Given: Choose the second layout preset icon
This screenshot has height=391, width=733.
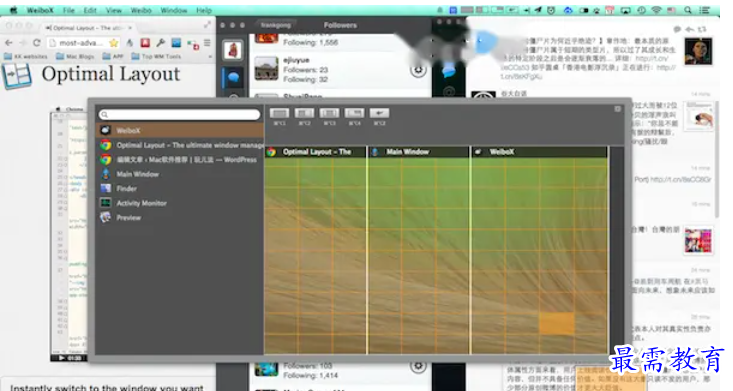Looking at the screenshot, I should (x=304, y=113).
